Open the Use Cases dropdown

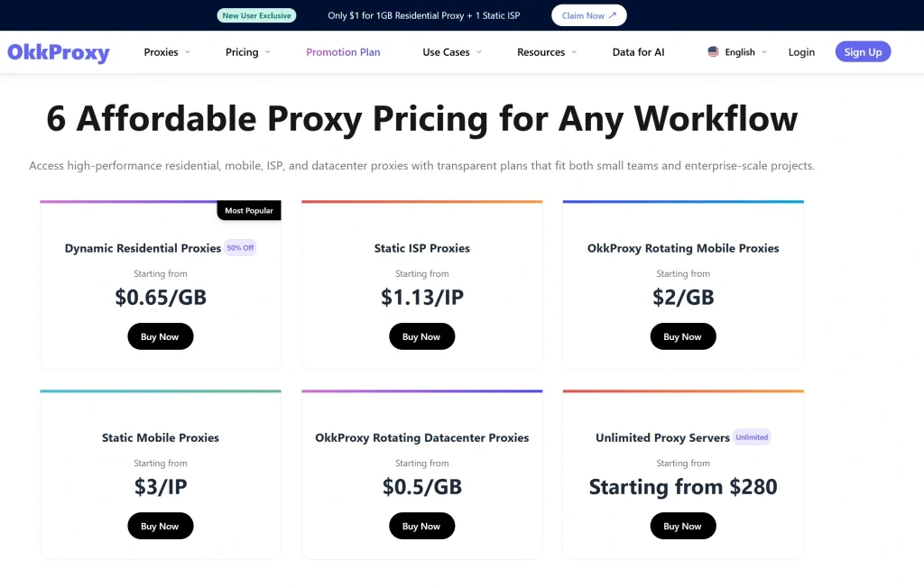click(x=446, y=52)
